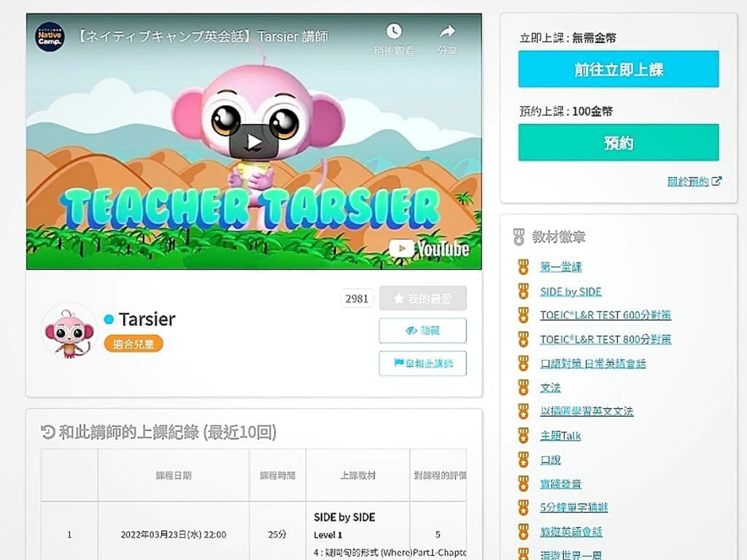Open the SIDE by SIDE badge link

(570, 292)
